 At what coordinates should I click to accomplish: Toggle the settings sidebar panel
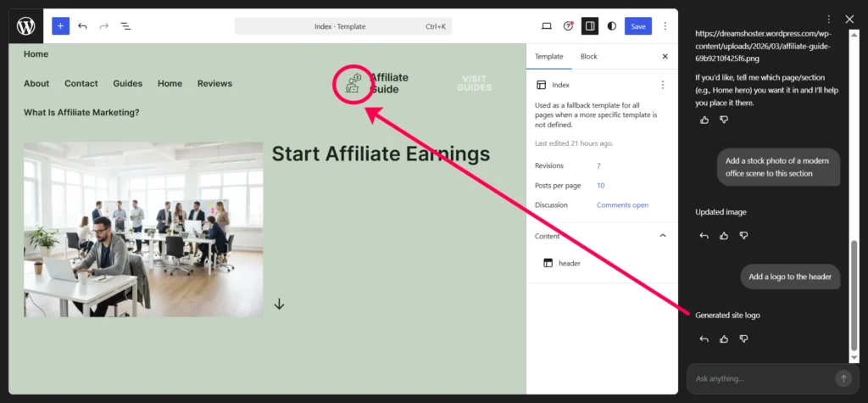click(590, 26)
